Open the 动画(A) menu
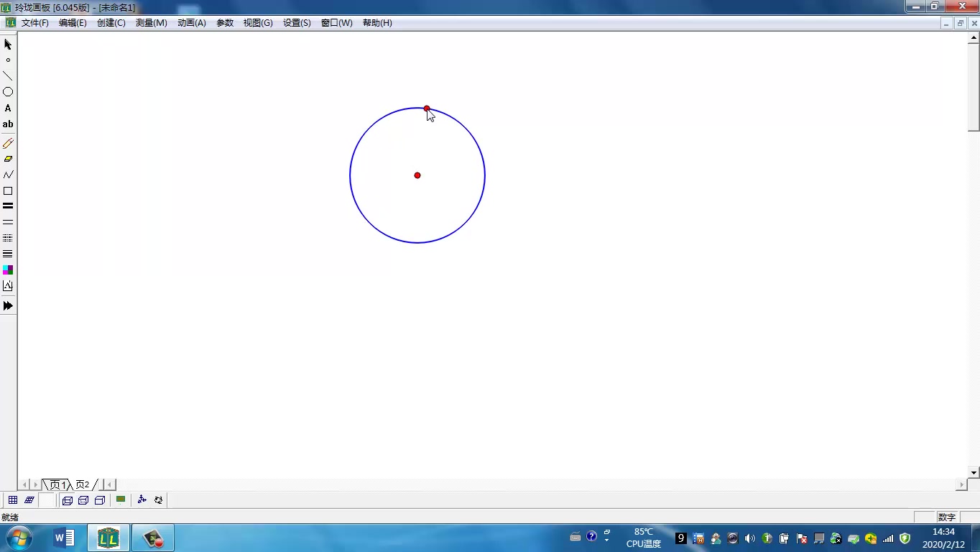This screenshot has height=552, width=980. point(192,23)
